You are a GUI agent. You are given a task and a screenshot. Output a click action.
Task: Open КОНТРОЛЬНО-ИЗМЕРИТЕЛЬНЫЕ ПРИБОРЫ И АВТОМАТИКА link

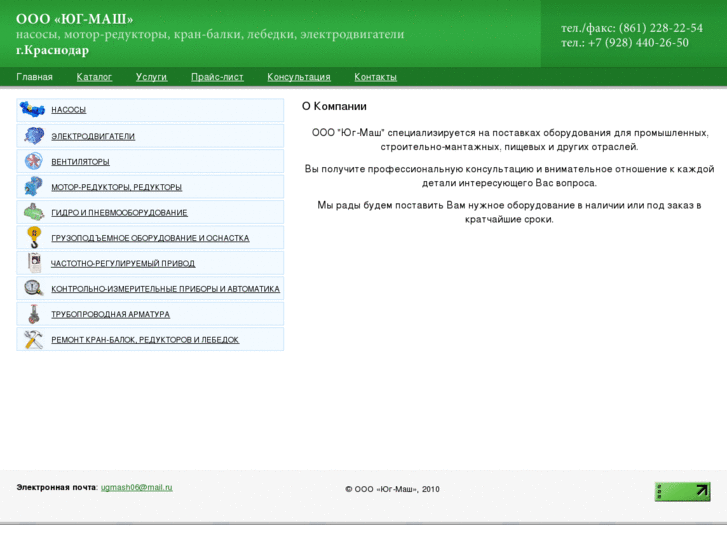click(x=166, y=289)
